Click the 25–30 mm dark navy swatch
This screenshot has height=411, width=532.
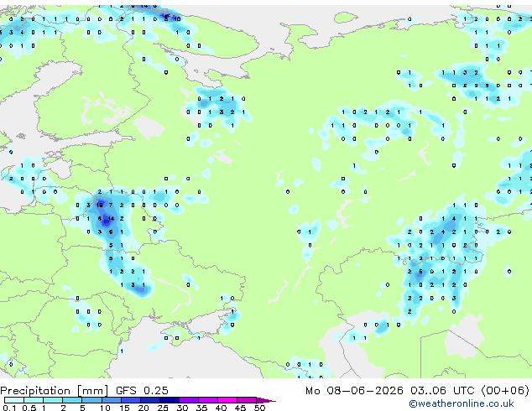[x=169, y=400]
